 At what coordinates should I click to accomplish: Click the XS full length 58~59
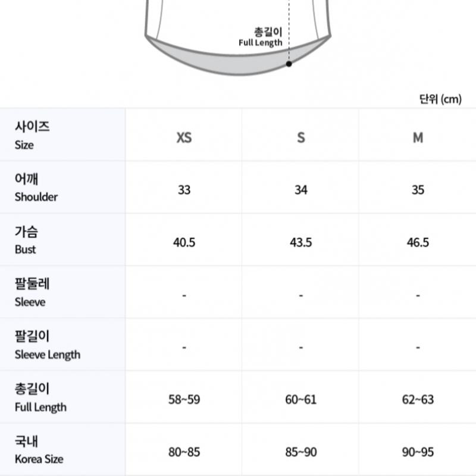coord(184,399)
